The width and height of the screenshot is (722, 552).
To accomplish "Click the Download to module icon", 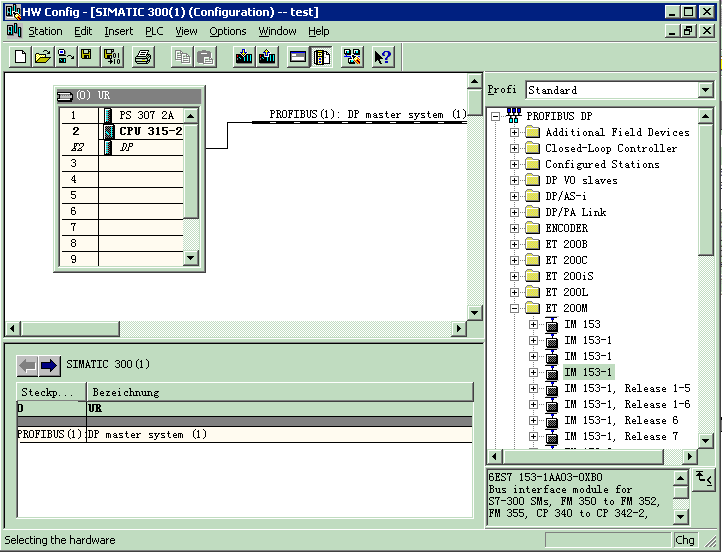I will point(244,57).
